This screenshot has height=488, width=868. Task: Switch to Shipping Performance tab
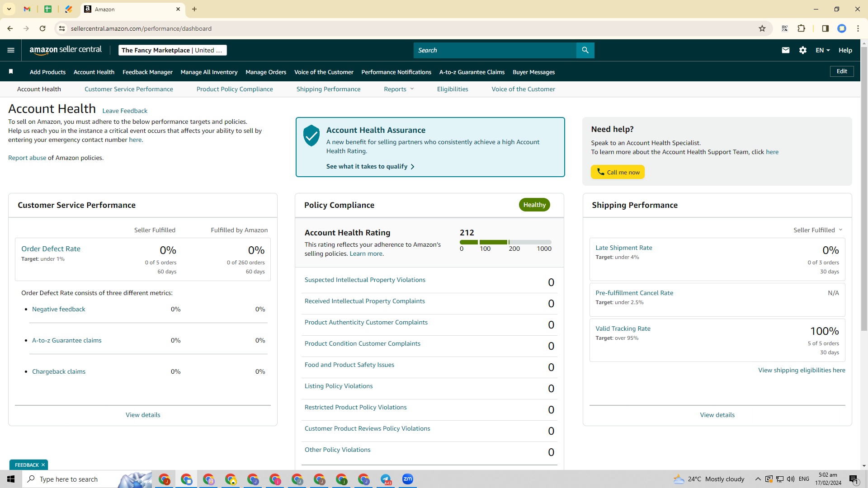click(329, 89)
